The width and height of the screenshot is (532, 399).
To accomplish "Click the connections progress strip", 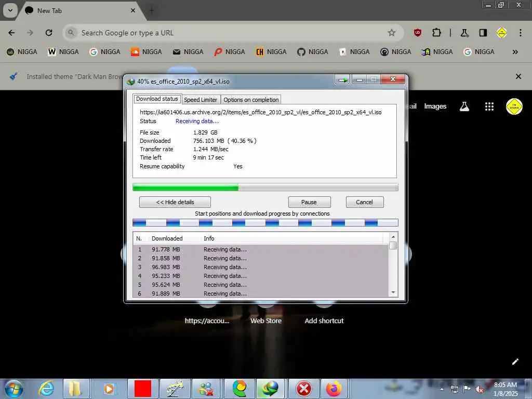I will coord(265,223).
